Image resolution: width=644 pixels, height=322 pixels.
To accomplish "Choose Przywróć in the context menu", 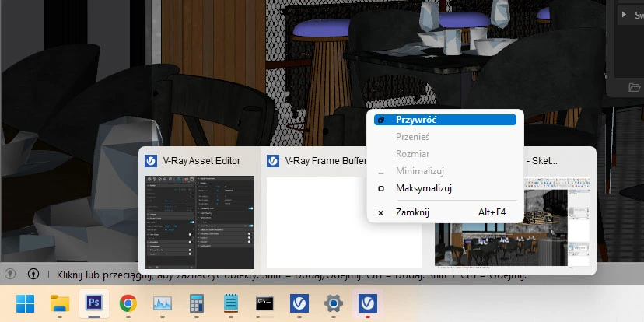I will pos(445,120).
